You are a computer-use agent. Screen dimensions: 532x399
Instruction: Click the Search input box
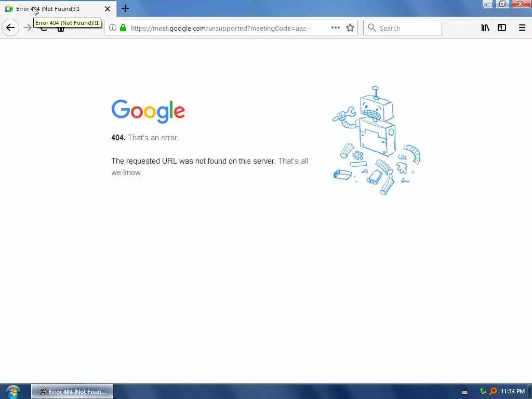(403, 28)
